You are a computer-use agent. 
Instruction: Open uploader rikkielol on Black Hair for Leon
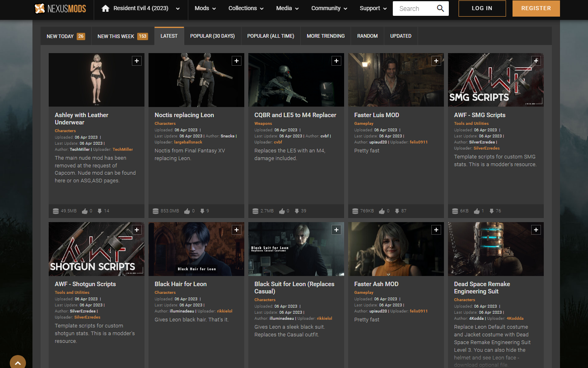pos(225,311)
